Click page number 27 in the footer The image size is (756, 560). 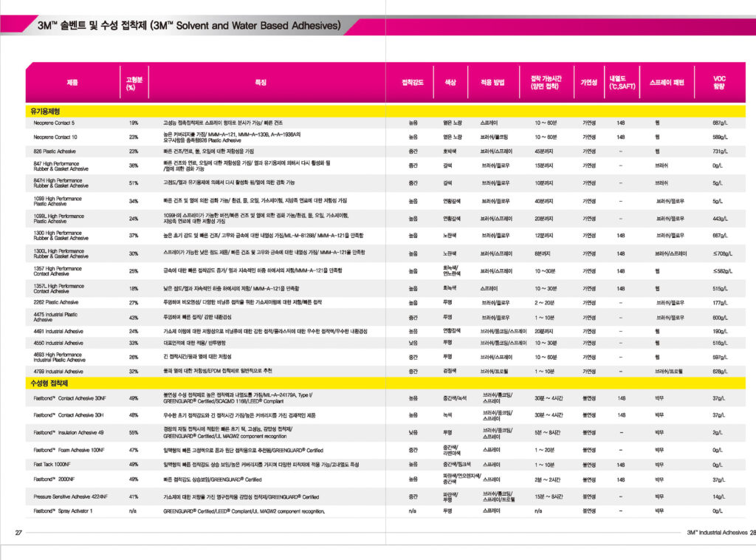[18, 533]
